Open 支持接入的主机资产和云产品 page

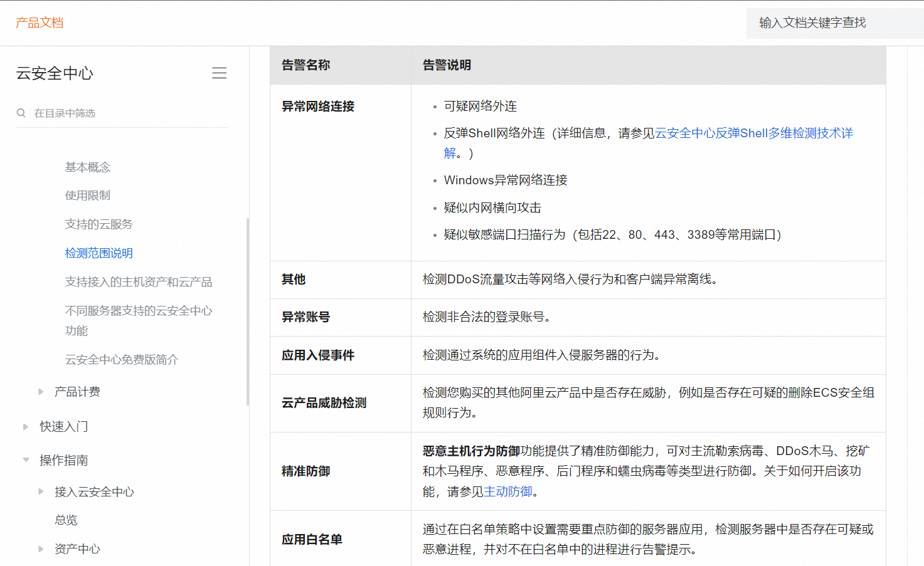[139, 282]
